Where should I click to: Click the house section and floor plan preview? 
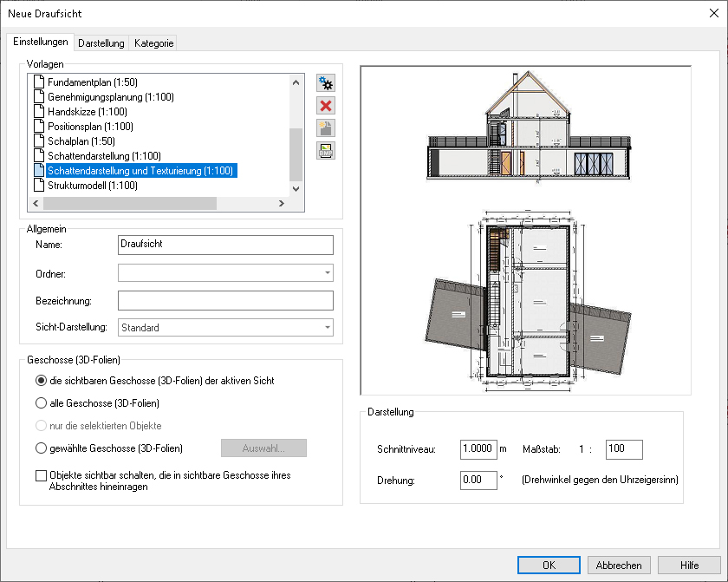click(525, 231)
